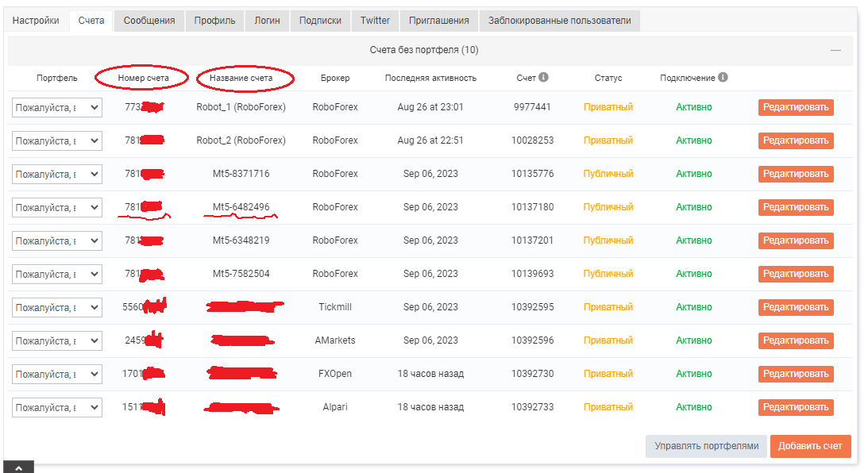The image size is (868, 473).
Task: Open the Подписки tab
Action: point(321,21)
